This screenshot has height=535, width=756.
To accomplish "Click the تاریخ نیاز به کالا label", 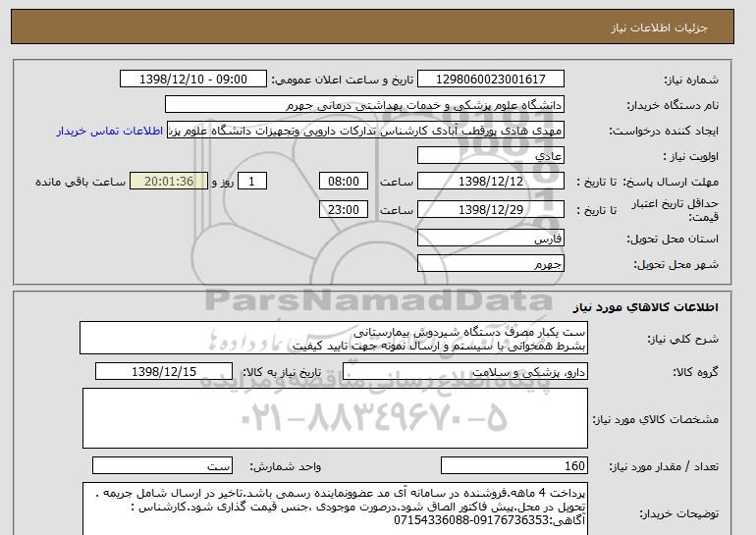I will pyautogui.click(x=281, y=373).
